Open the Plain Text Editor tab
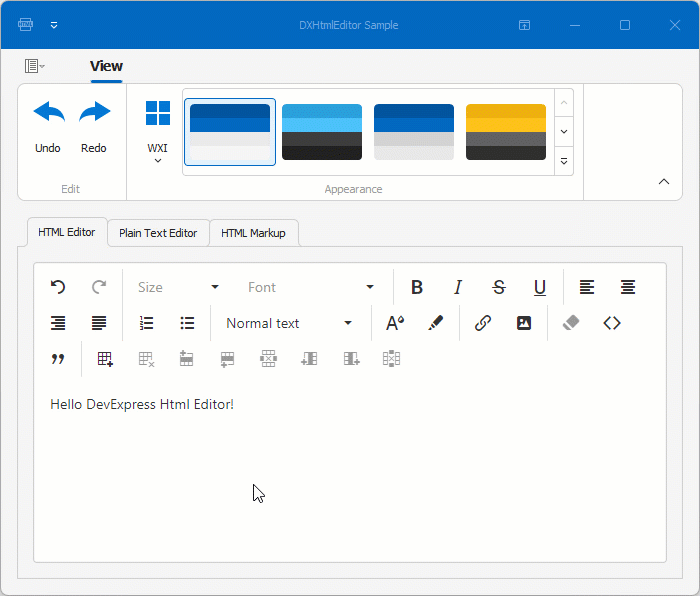The height and width of the screenshot is (596, 700). coord(158,233)
